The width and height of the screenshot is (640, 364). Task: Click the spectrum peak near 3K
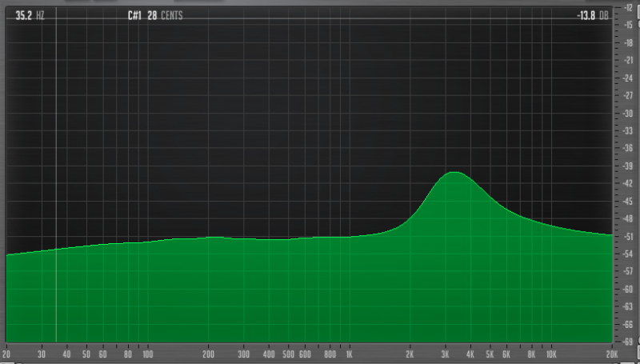point(454,173)
